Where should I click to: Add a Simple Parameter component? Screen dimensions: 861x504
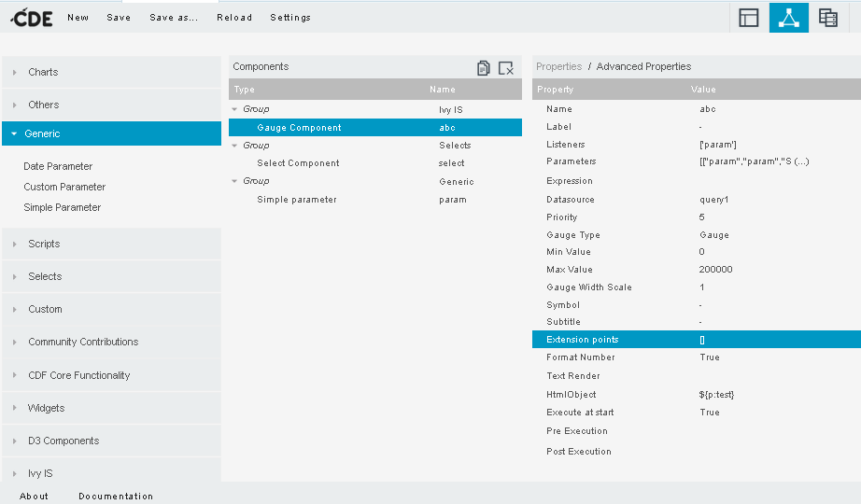point(62,207)
